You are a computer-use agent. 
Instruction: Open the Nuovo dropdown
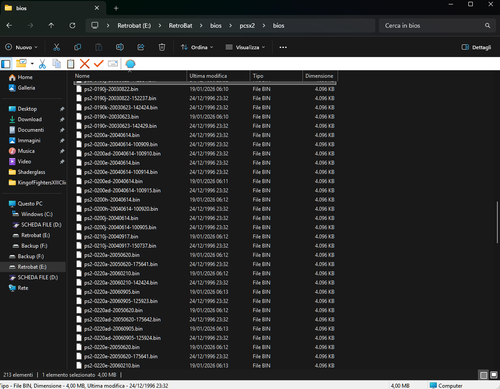(x=21, y=47)
